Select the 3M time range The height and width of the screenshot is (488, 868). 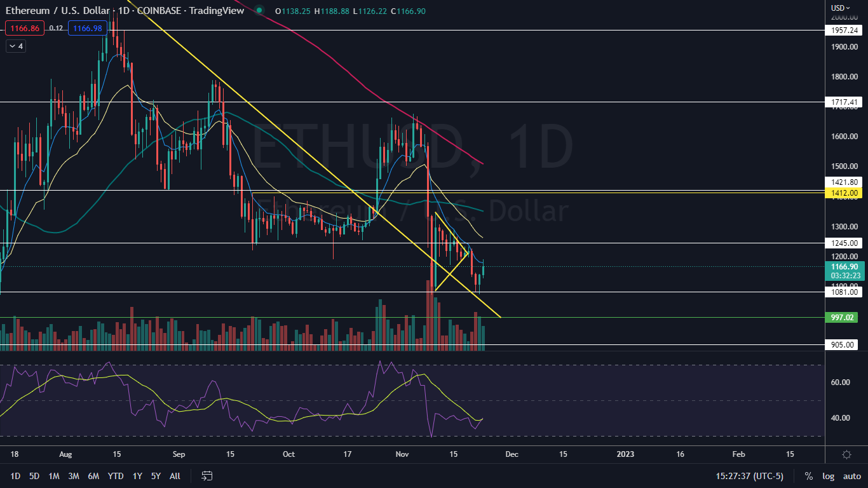(74, 476)
